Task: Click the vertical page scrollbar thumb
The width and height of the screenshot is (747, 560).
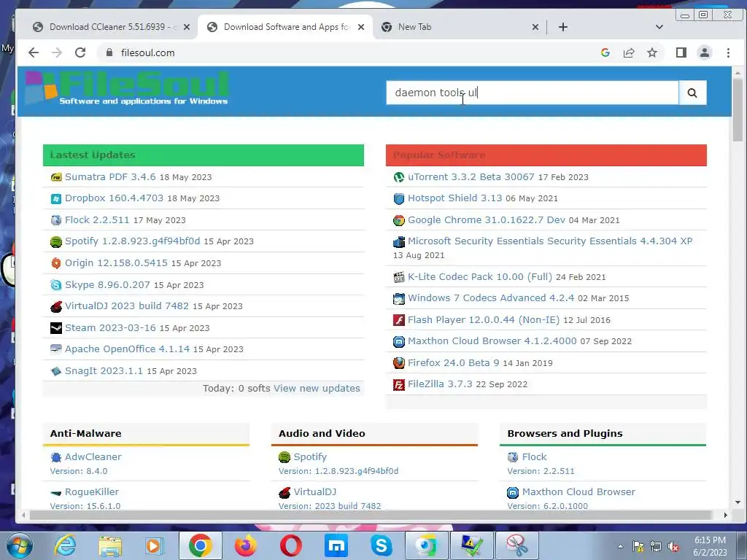Action: (x=738, y=109)
